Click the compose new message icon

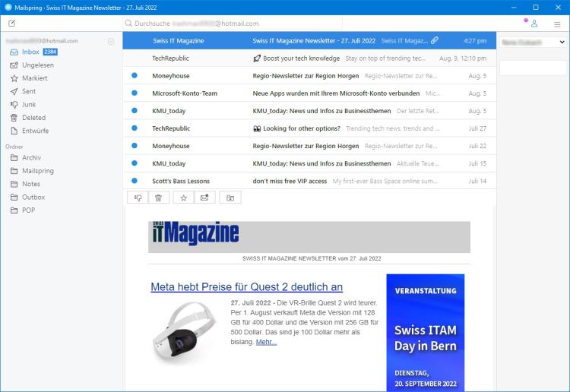pyautogui.click(x=11, y=24)
